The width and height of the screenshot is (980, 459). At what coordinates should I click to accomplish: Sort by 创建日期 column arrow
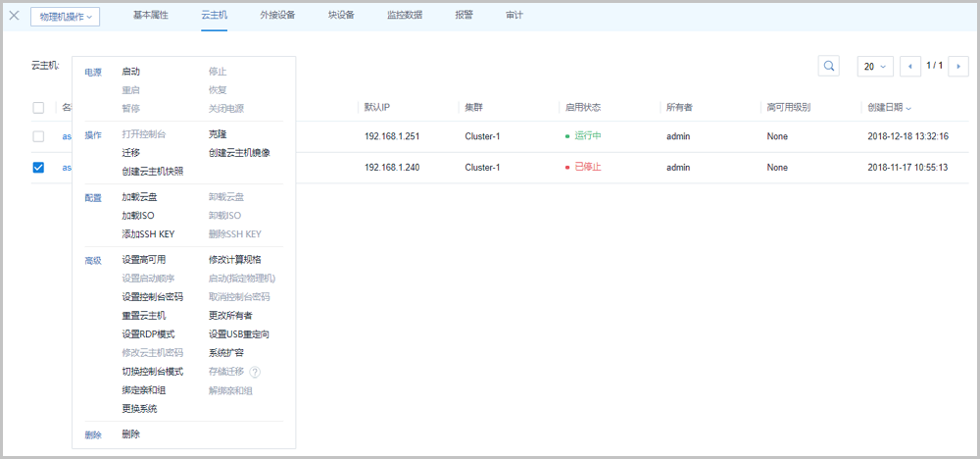coord(908,108)
